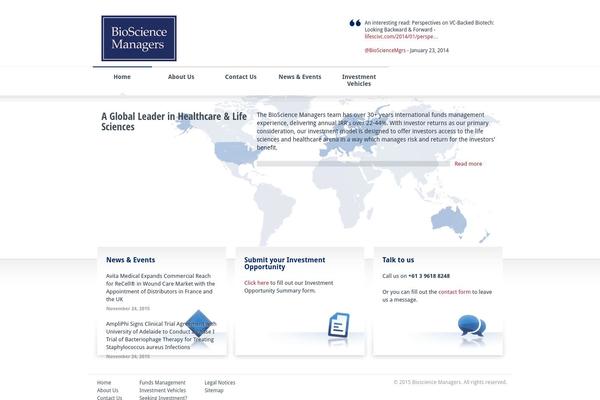Open the Contact Us navigation item
Viewport: 600px width, 400px height.
[241, 77]
